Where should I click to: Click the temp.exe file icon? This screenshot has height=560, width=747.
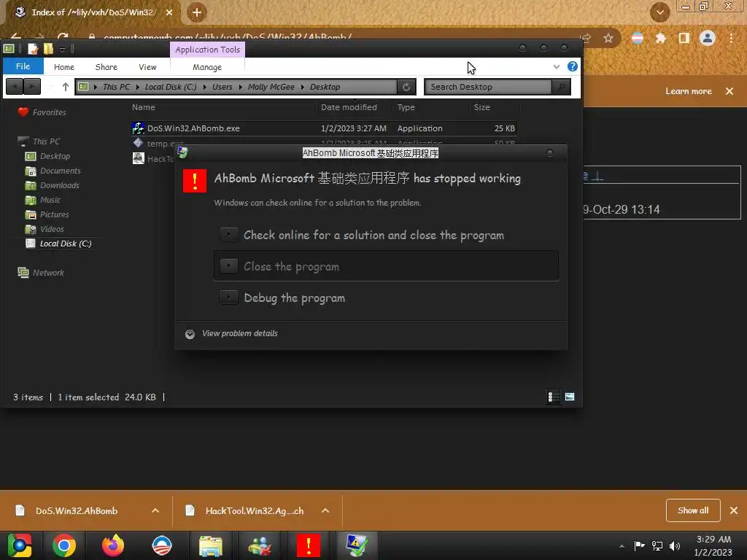point(138,143)
